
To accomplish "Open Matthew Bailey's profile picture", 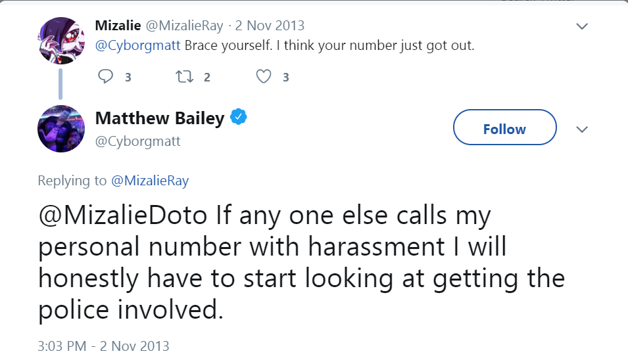I will click(x=61, y=129).
